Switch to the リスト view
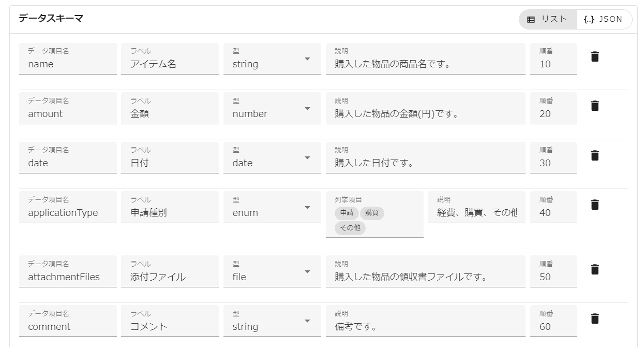644x347 pixels. click(x=547, y=20)
